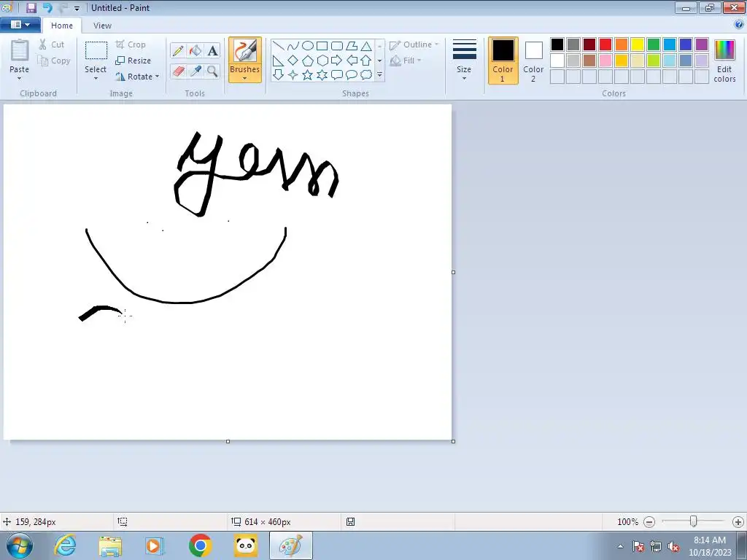
Task: Choose the Left arrow shape
Action: (352, 61)
